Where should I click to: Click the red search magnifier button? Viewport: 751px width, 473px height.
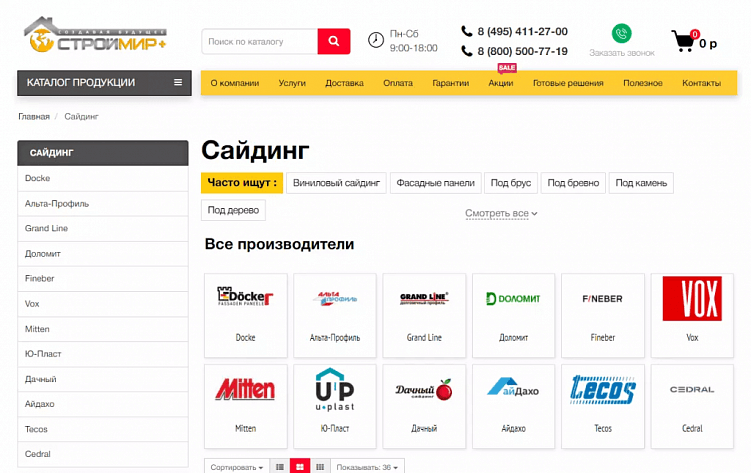tap(334, 41)
